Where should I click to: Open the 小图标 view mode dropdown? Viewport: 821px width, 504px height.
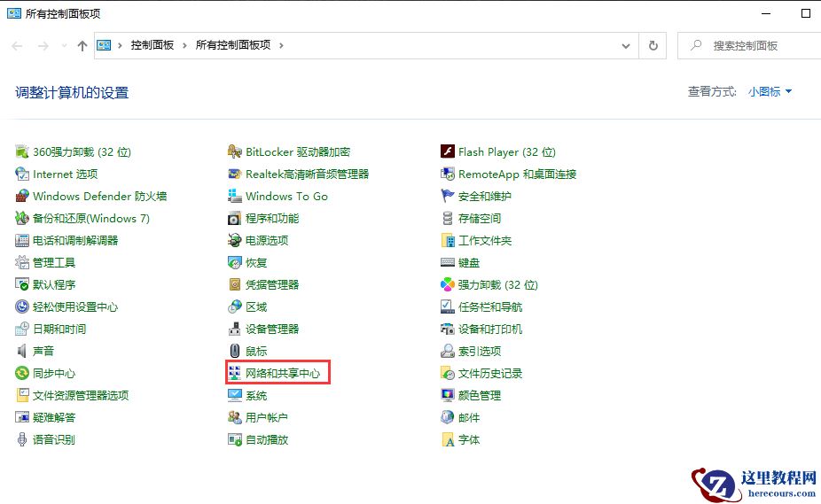(770, 91)
